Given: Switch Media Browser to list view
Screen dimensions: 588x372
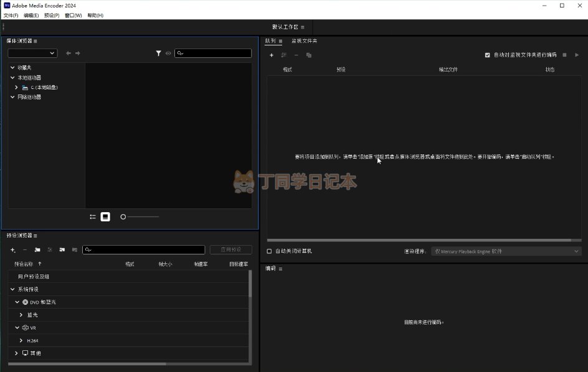Looking at the screenshot, I should (93, 216).
